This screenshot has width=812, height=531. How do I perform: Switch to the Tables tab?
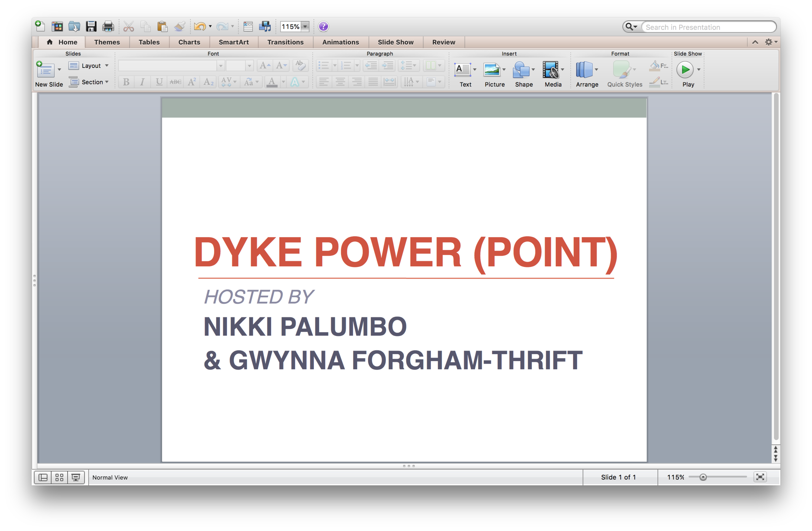point(149,42)
